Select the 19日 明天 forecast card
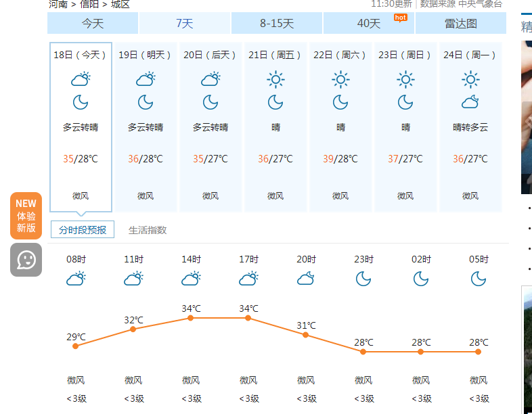This screenshot has width=532, height=414. [x=146, y=127]
